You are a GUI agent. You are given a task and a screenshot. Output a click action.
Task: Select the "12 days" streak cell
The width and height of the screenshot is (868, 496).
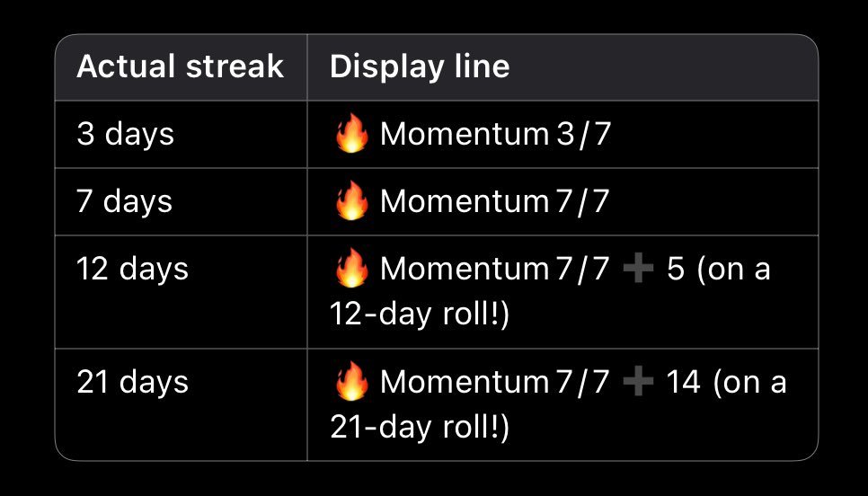[x=132, y=269]
